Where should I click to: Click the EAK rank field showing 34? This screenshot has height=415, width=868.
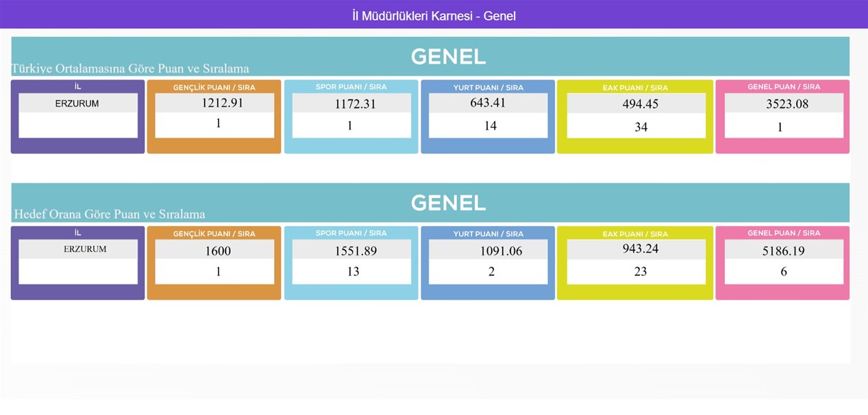click(x=641, y=127)
